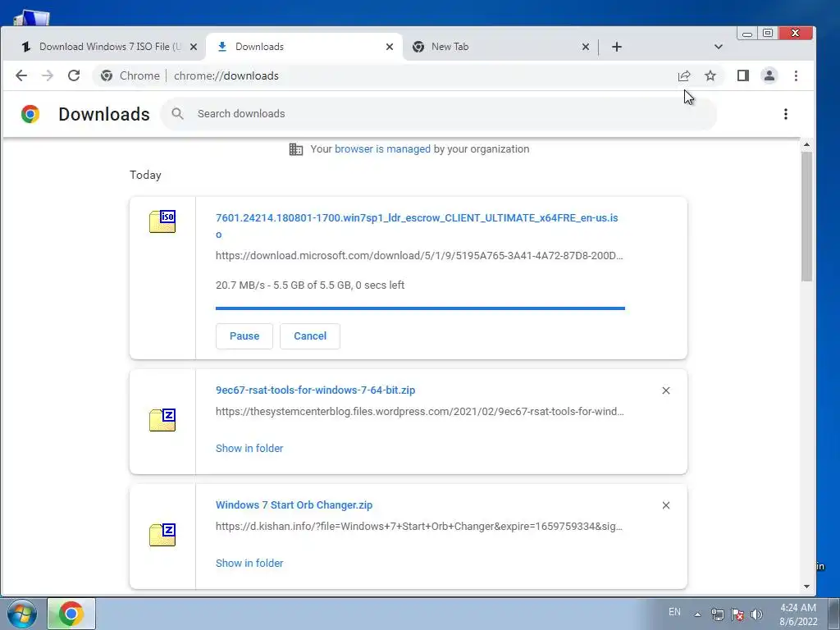This screenshot has height=630, width=840.
Task: Click the ISO file icon
Action: [162, 221]
